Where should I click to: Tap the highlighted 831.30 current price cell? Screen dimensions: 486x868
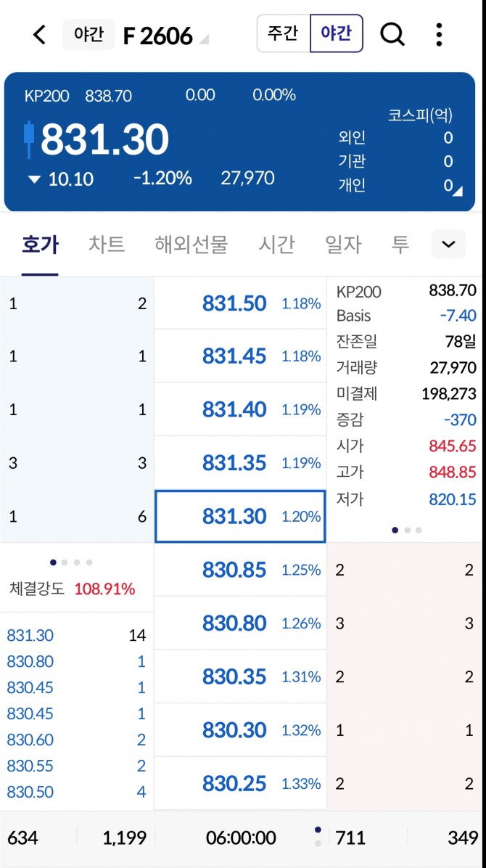pyautogui.click(x=240, y=516)
